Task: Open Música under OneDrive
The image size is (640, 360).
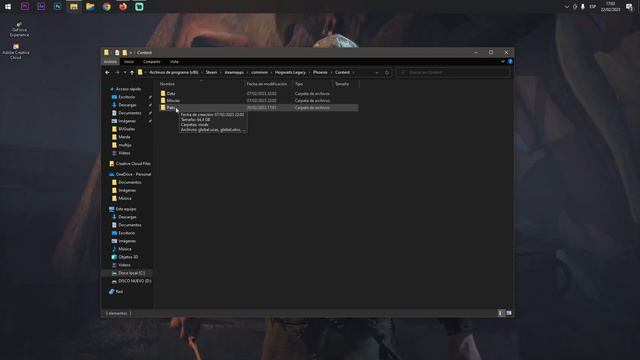Action: [124, 198]
